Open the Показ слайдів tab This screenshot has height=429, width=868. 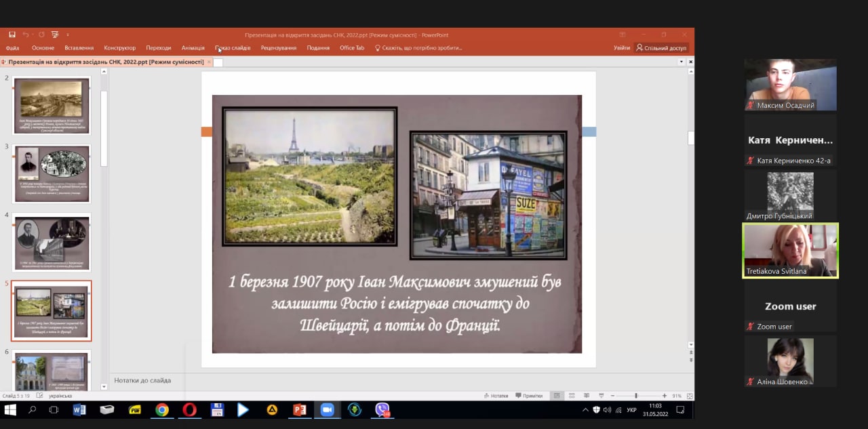[x=233, y=48]
